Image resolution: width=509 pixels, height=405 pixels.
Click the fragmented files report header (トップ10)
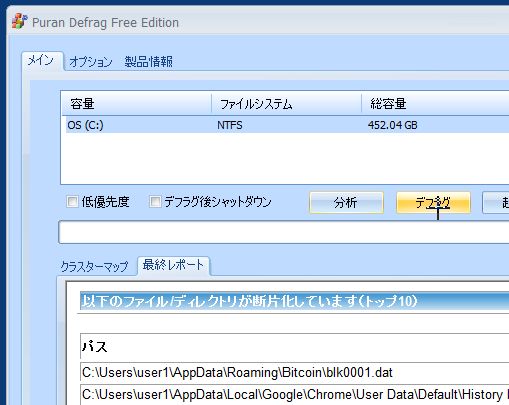pyautogui.click(x=294, y=301)
